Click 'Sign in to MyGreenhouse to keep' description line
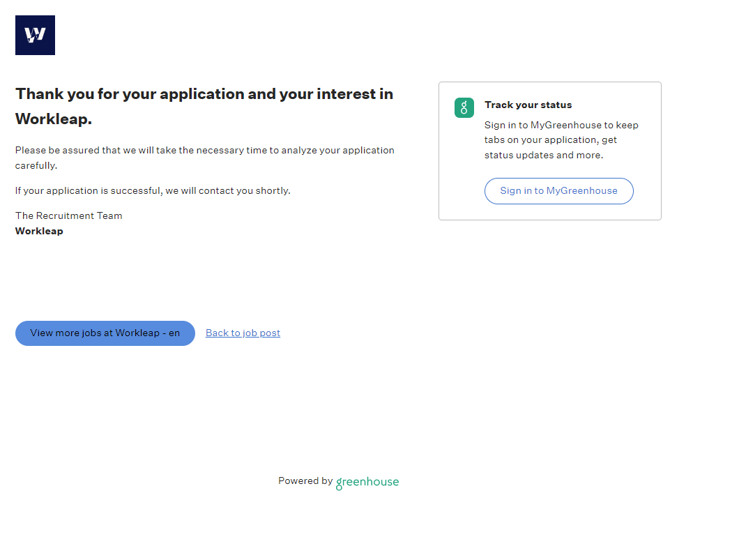This screenshot has width=739, height=560. point(561,126)
